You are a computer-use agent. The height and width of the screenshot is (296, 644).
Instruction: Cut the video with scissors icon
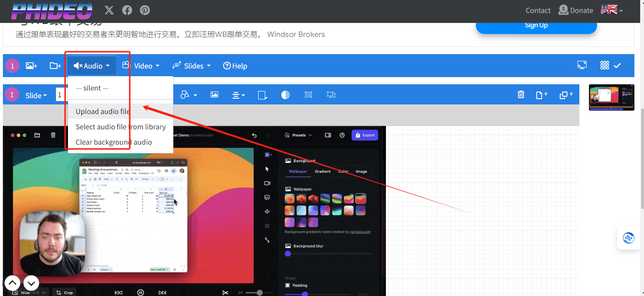(x=225, y=292)
